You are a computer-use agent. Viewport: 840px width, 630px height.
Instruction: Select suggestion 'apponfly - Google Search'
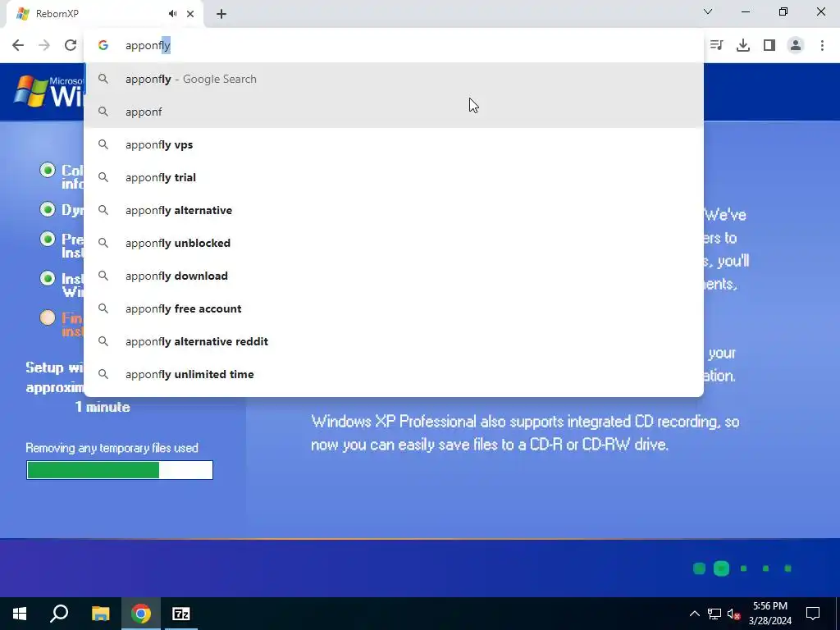pyautogui.click(x=394, y=79)
